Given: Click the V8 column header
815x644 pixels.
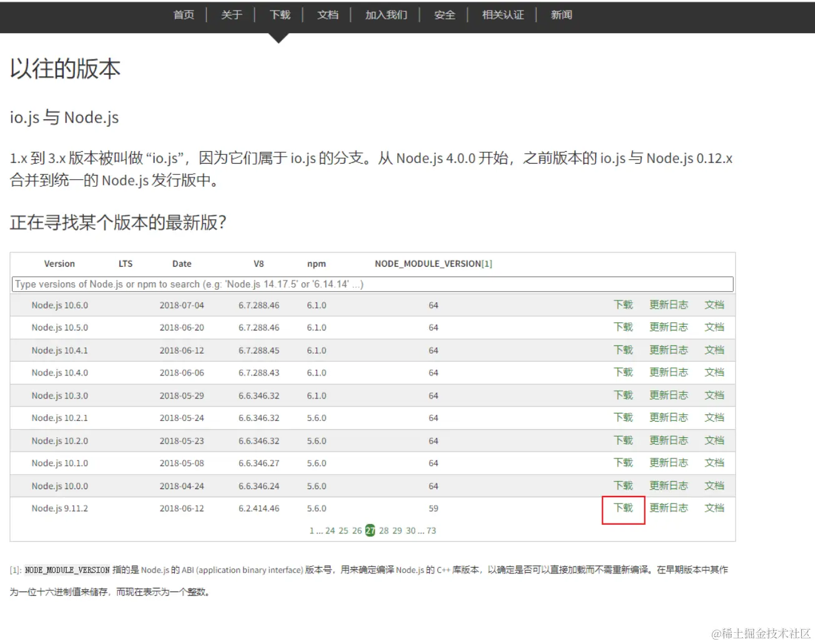Looking at the screenshot, I should pyautogui.click(x=259, y=264).
